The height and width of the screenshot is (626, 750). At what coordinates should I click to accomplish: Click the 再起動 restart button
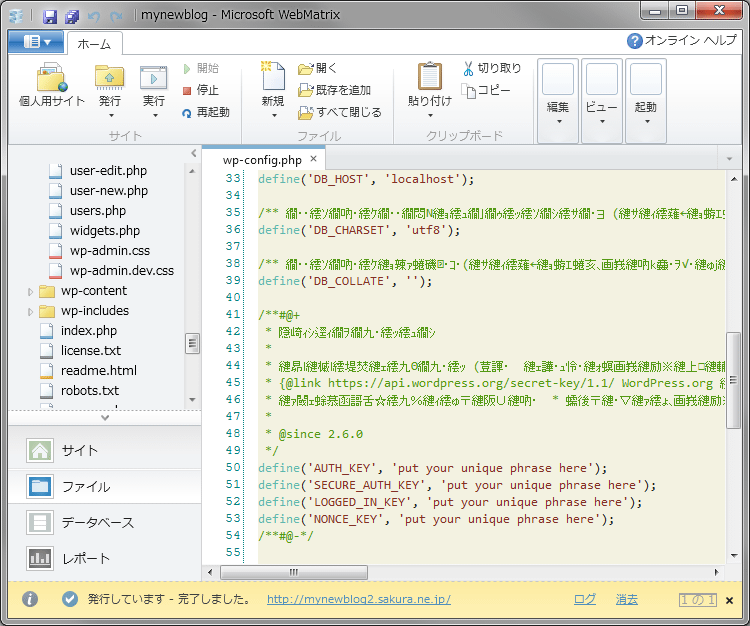pyautogui.click(x=206, y=112)
